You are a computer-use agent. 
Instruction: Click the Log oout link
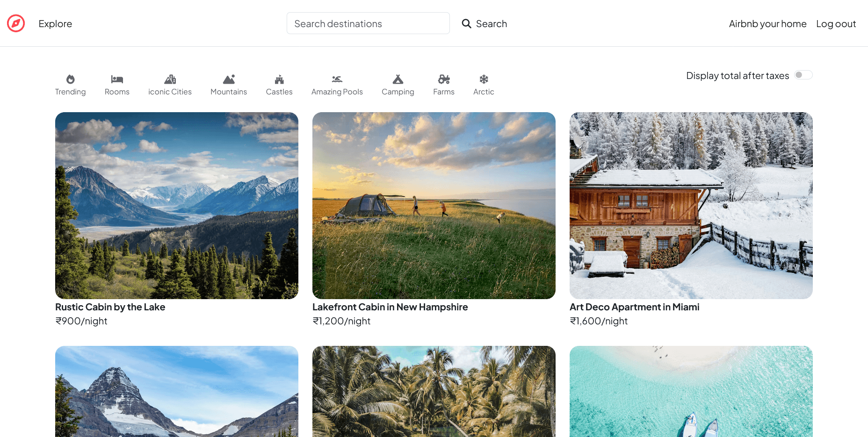tap(836, 24)
